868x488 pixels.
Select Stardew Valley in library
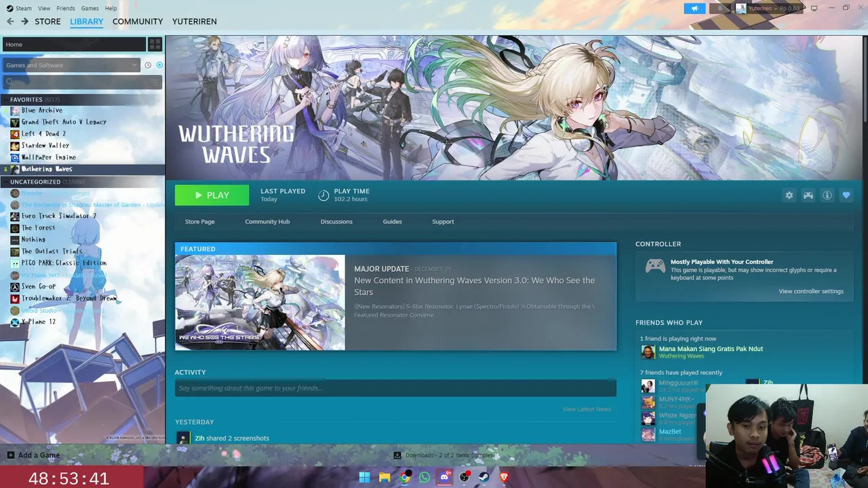[x=45, y=146]
